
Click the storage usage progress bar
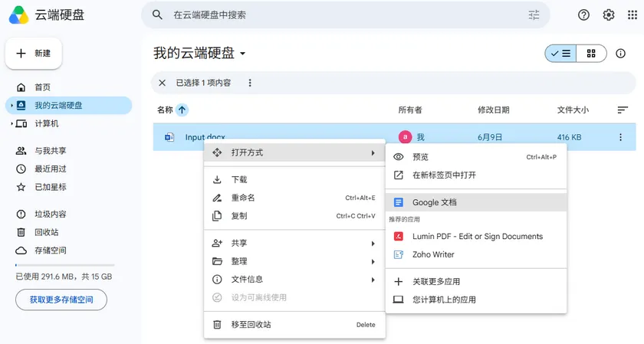(x=65, y=265)
